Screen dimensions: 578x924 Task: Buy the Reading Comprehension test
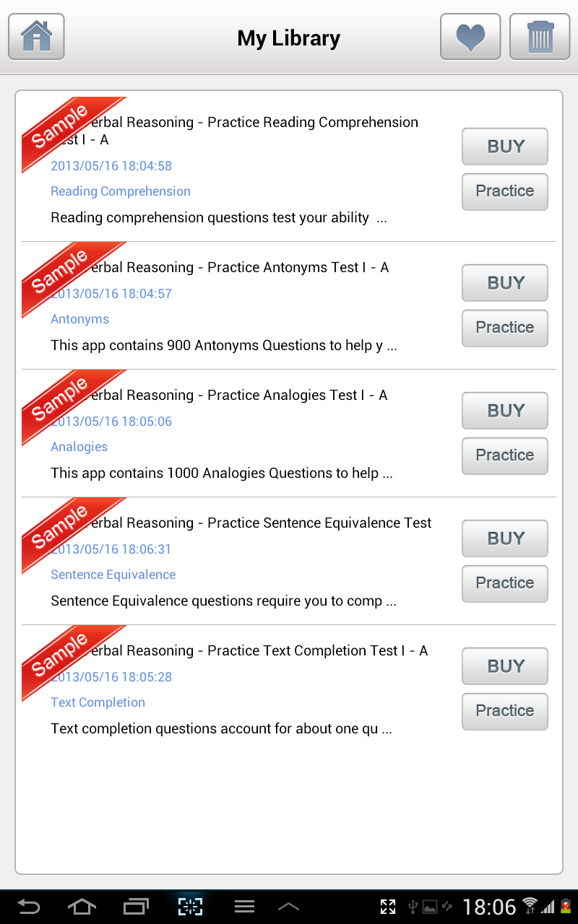pyautogui.click(x=505, y=147)
